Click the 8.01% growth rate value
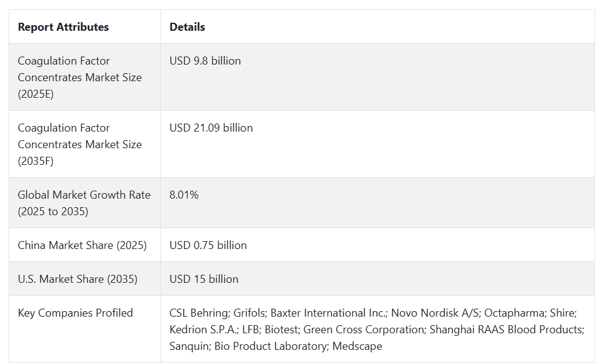Viewport: 600px width, 364px height. (x=184, y=195)
